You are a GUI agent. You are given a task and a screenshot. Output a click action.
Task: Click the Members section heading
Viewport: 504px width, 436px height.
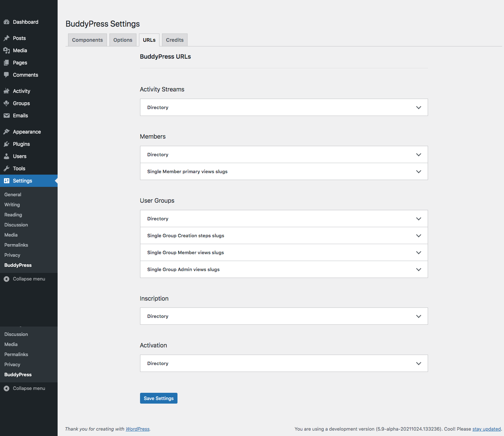pos(153,136)
